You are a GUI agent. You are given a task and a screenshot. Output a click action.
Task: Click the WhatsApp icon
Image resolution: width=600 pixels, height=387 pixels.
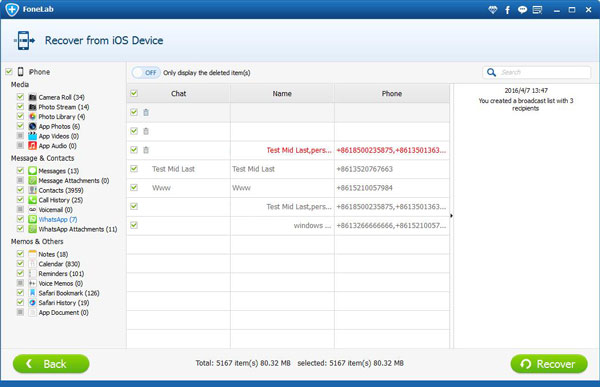click(x=33, y=219)
